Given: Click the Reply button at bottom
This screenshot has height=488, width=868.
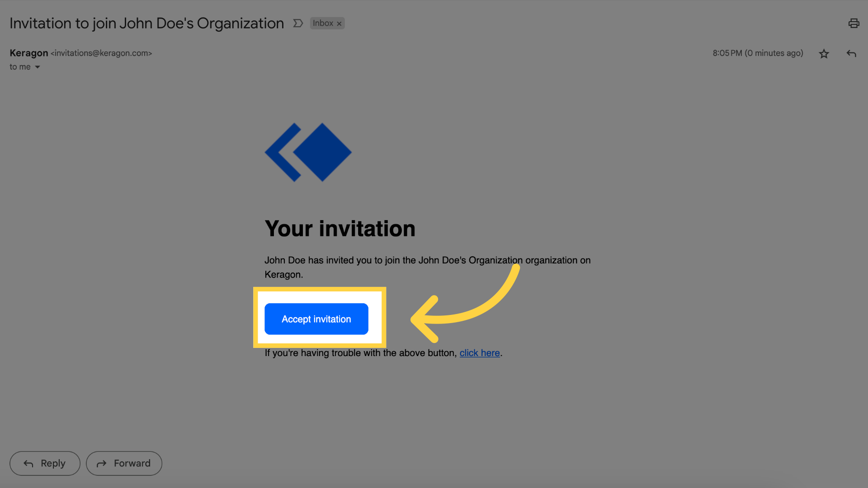Looking at the screenshot, I should (x=45, y=463).
